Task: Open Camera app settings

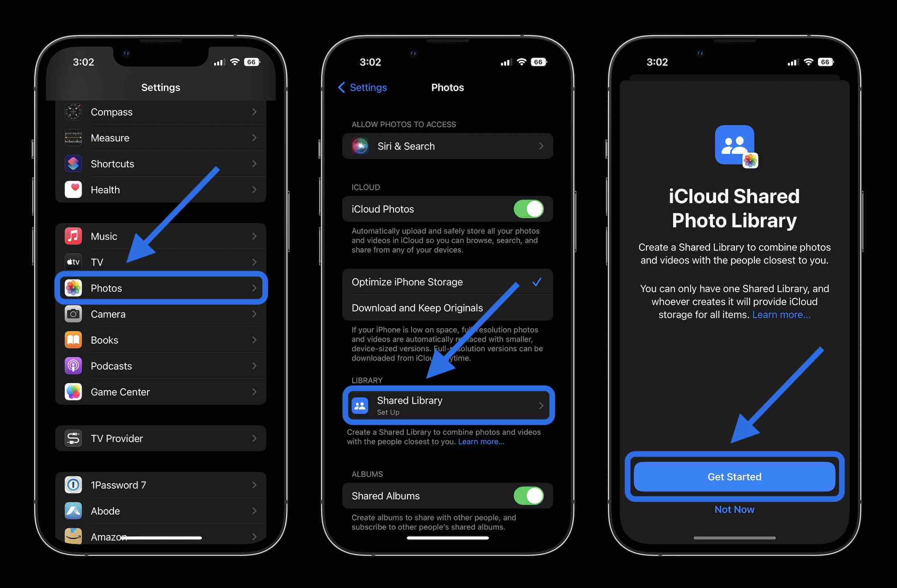Action: click(160, 314)
